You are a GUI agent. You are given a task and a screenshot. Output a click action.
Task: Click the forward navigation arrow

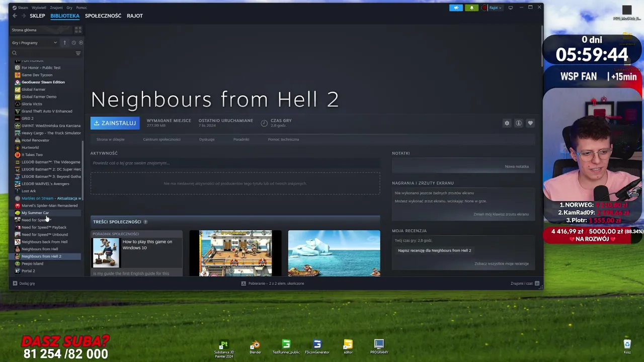[x=23, y=16]
